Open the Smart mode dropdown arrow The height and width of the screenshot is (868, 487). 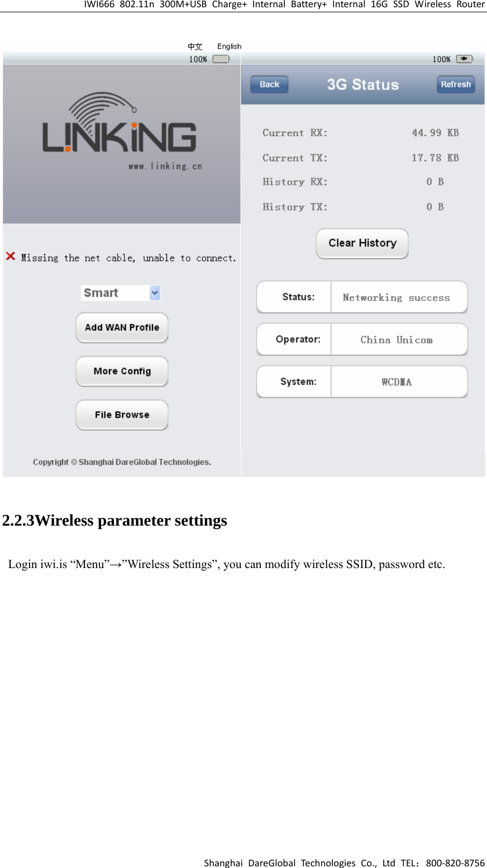coord(155,293)
